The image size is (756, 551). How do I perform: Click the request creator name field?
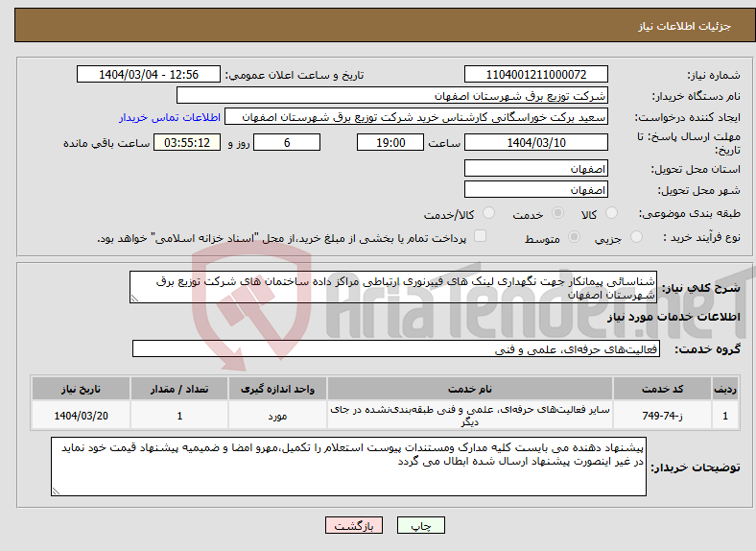(x=416, y=117)
